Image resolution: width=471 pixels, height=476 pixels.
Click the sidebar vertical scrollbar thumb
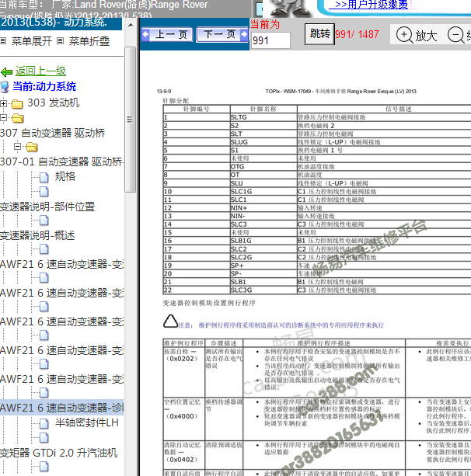click(130, 120)
